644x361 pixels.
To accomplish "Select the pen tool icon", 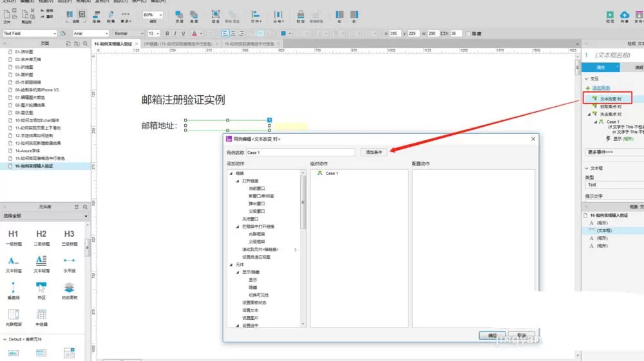I will click(111, 15).
